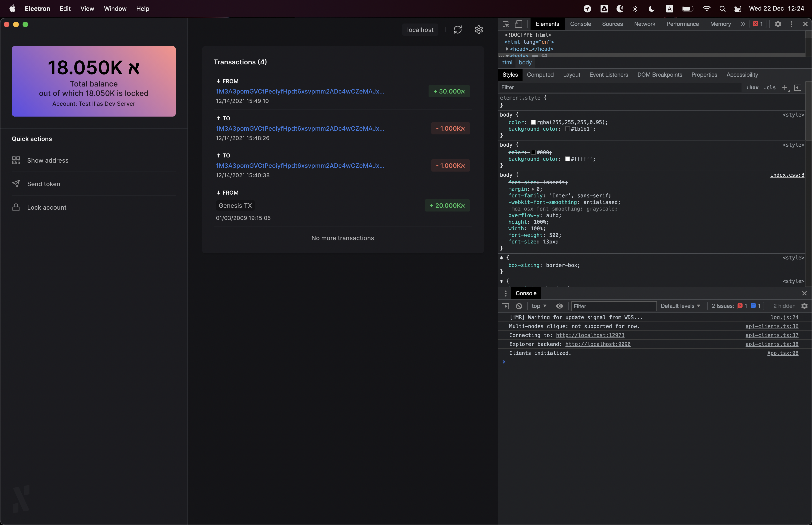This screenshot has height=525, width=812.
Task: Switch to the Network panel tab
Action: pyautogui.click(x=644, y=24)
